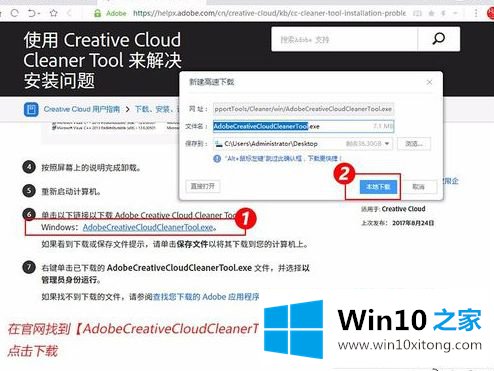Click the info icon beside Alt tip
Viewport: 494px width, 371px height.
click(217, 159)
